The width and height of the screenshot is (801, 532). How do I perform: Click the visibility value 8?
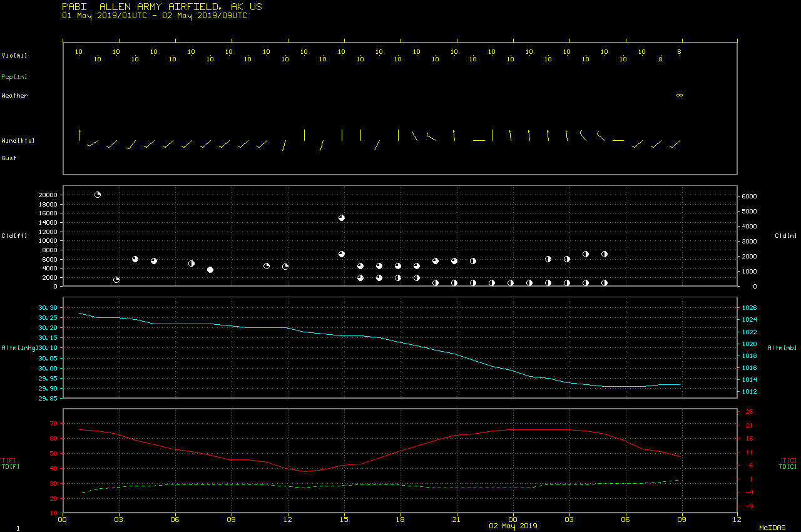[x=660, y=59]
